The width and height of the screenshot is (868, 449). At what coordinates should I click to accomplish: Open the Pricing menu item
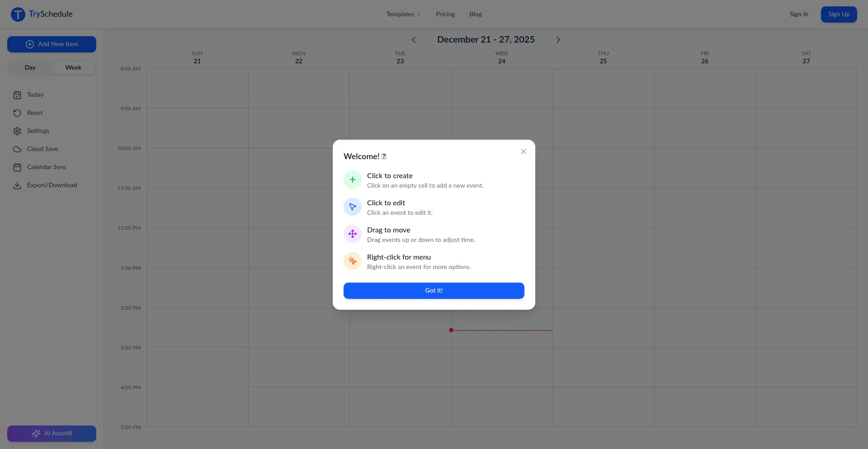click(445, 14)
